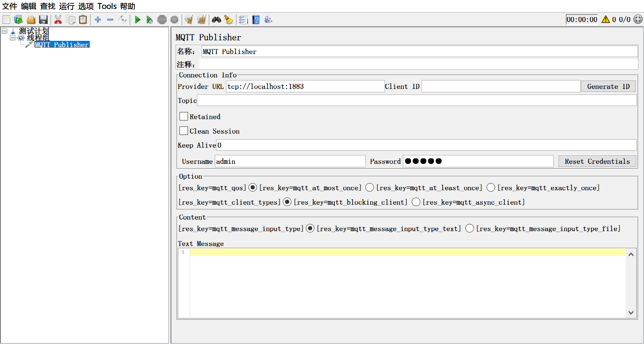Open the Function Helper list icon

[243, 20]
